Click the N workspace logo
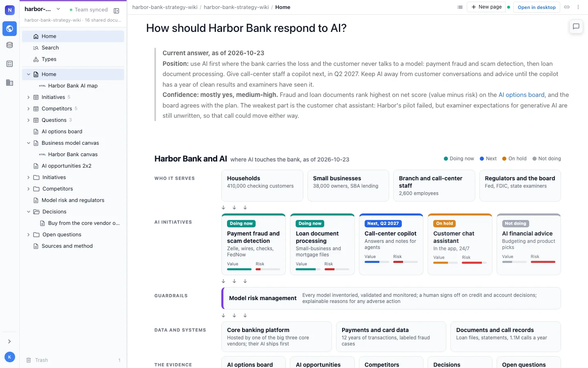This screenshot has width=588, height=368. pyautogui.click(x=9, y=10)
